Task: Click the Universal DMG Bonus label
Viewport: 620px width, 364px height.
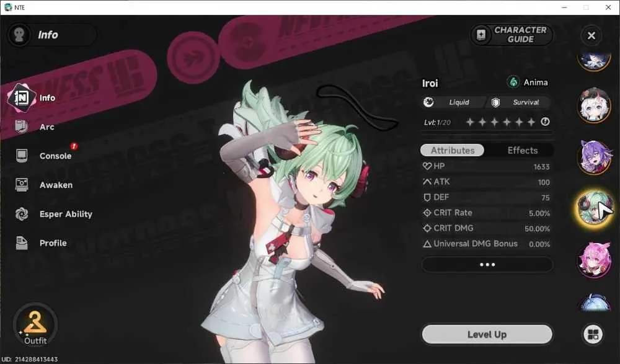Action: (476, 244)
